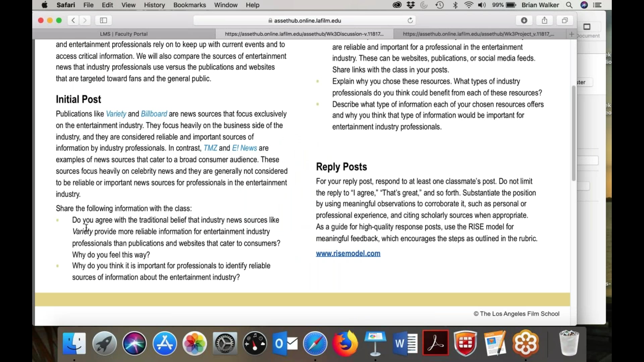
Task: Open the Wi-Fi status menu
Action: [x=469, y=5]
